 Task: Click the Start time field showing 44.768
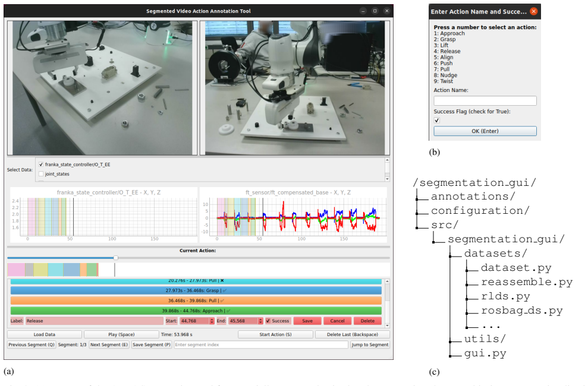194,321
